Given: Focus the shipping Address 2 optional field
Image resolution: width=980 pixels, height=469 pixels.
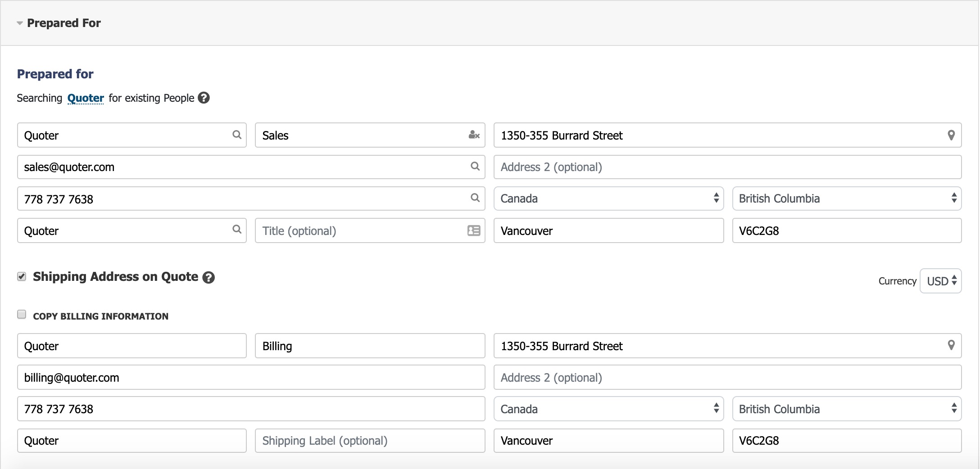Looking at the screenshot, I should pyautogui.click(x=728, y=377).
